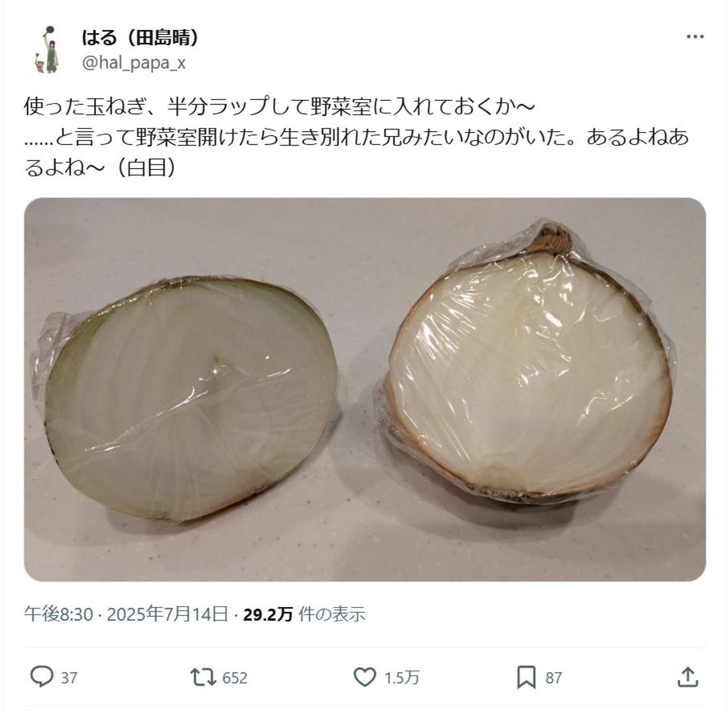Open the three-dot more options menu
This screenshot has height=712, width=728.
coord(695,36)
